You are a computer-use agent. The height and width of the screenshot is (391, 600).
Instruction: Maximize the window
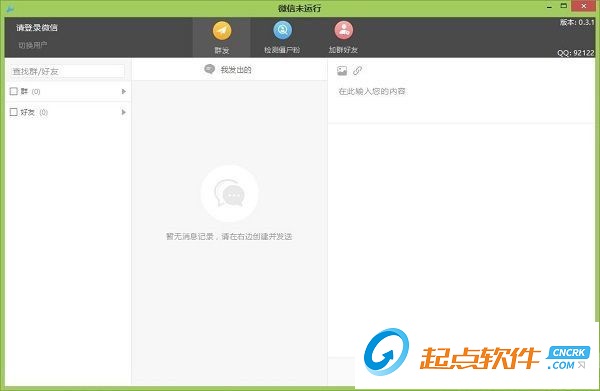click(563, 6)
